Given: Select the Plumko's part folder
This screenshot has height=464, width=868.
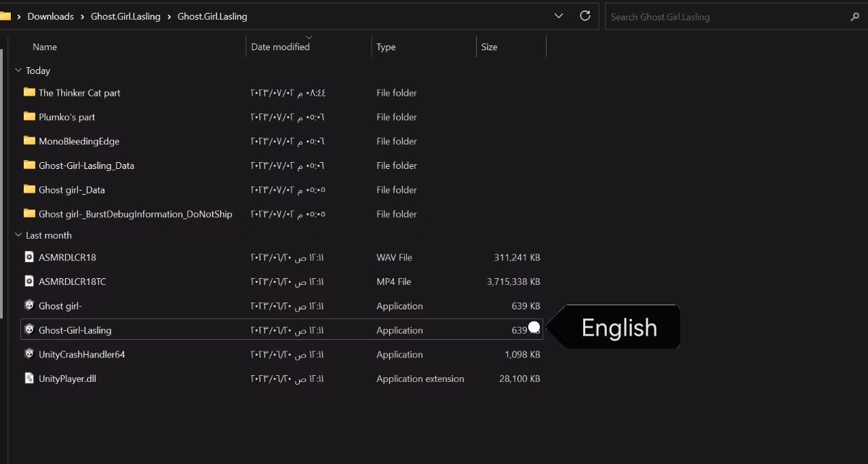Looking at the screenshot, I should (66, 117).
